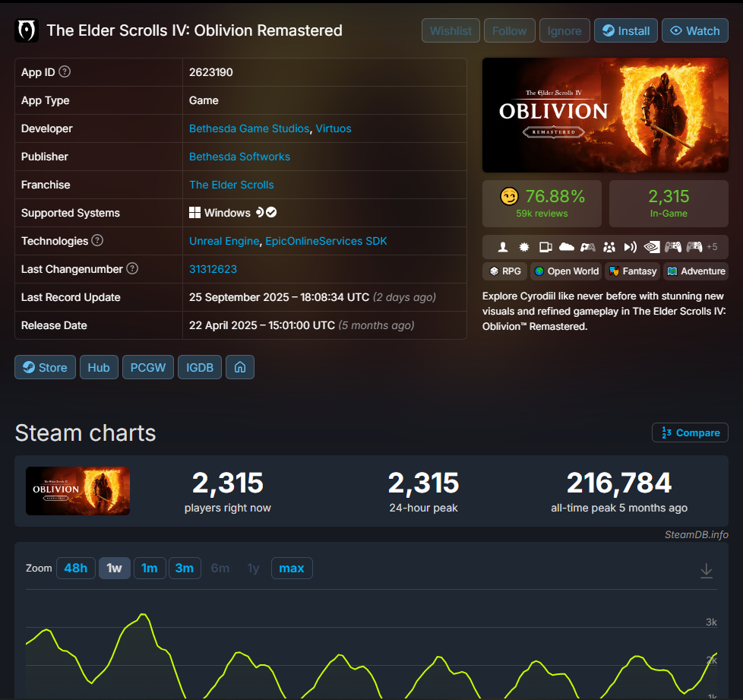Open the IGDB link button
The width and height of the screenshot is (743, 700).
(x=200, y=367)
